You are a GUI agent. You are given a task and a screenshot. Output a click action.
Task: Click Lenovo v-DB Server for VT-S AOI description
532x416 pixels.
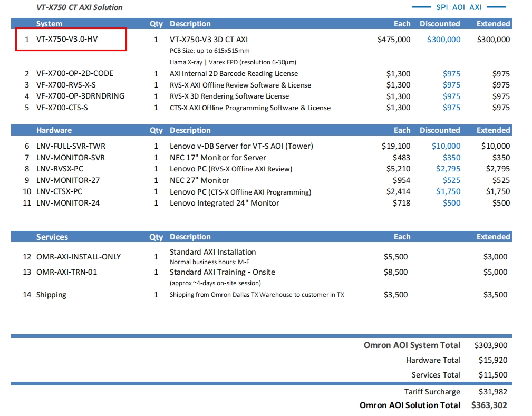click(x=241, y=146)
